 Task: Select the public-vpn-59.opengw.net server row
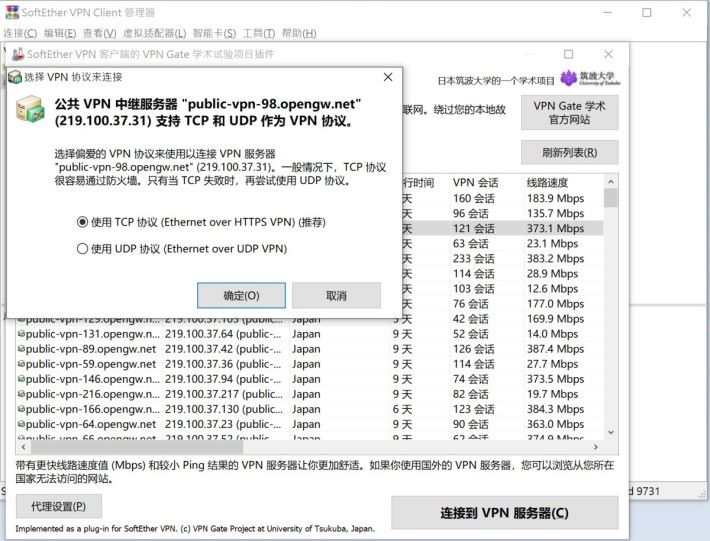[x=310, y=364]
